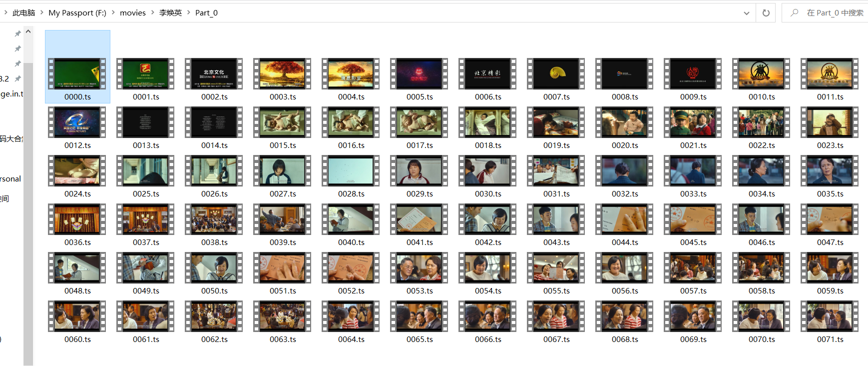
Task: Select the 0001.ts video thumbnail
Action: pos(146,73)
